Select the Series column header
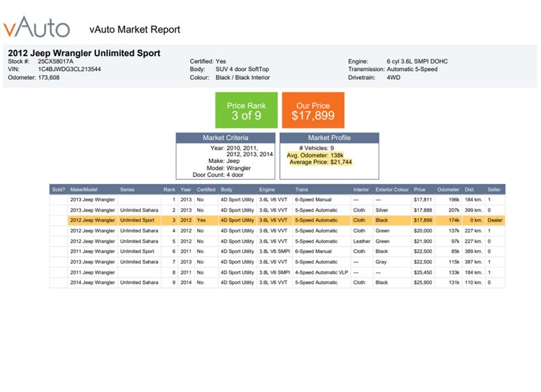541x392 pixels. [x=127, y=190]
